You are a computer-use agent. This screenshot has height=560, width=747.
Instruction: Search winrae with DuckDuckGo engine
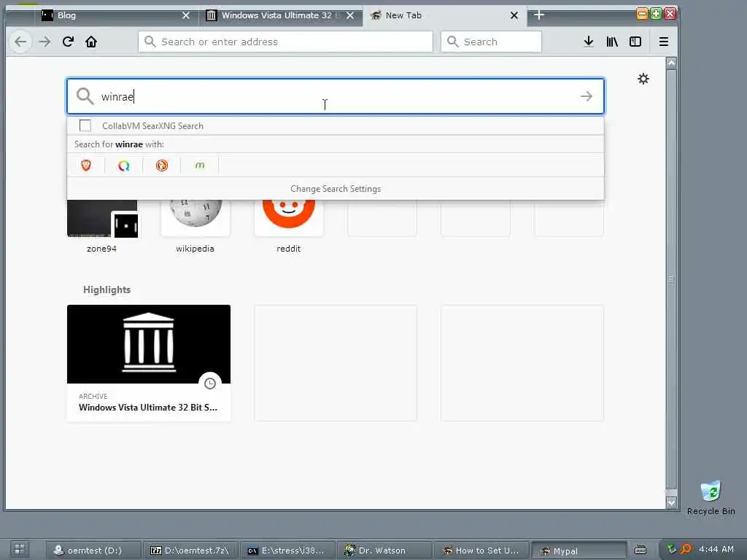(162, 166)
